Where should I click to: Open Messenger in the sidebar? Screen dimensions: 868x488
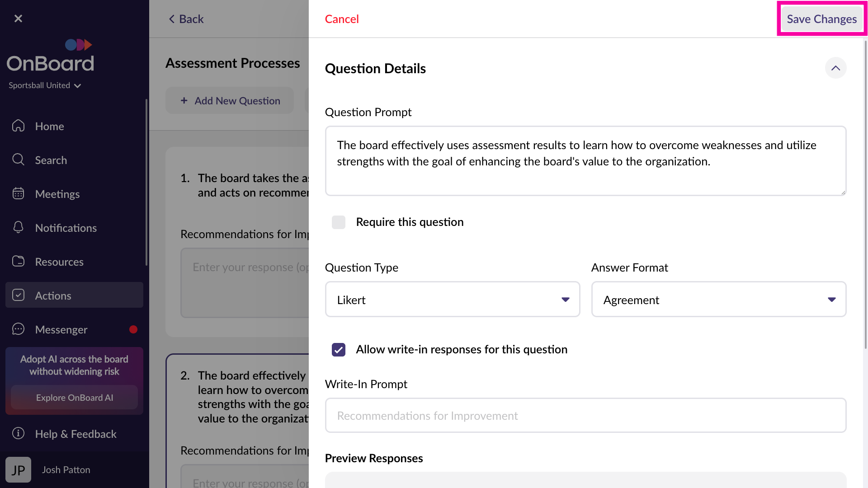pos(74,329)
